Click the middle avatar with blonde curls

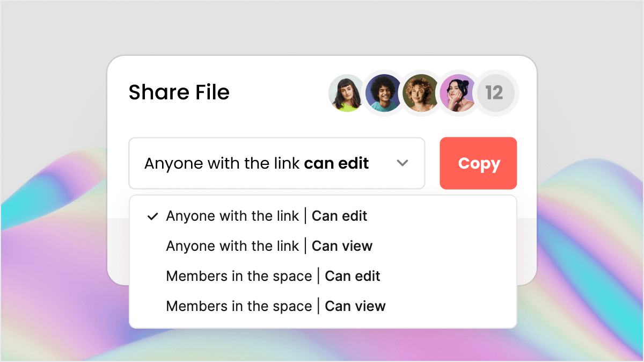pos(421,93)
